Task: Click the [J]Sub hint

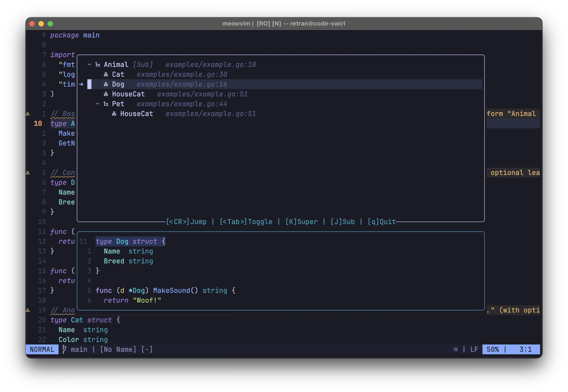Action: point(342,222)
